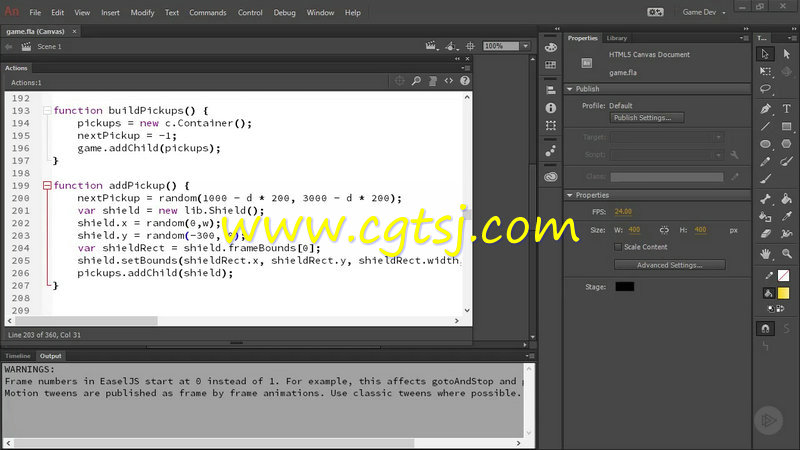800x450 pixels.
Task: Select the Free Transform tool
Action: pyautogui.click(x=765, y=71)
